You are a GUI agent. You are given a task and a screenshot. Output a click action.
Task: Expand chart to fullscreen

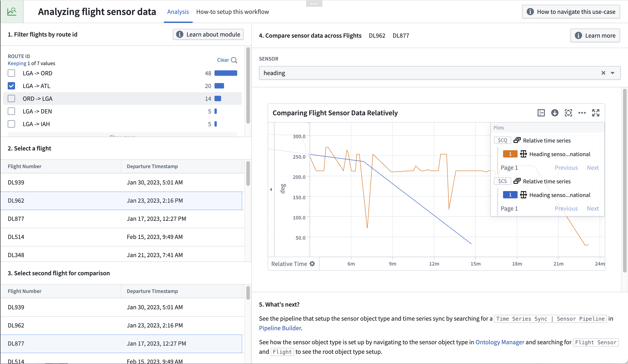coord(596,113)
